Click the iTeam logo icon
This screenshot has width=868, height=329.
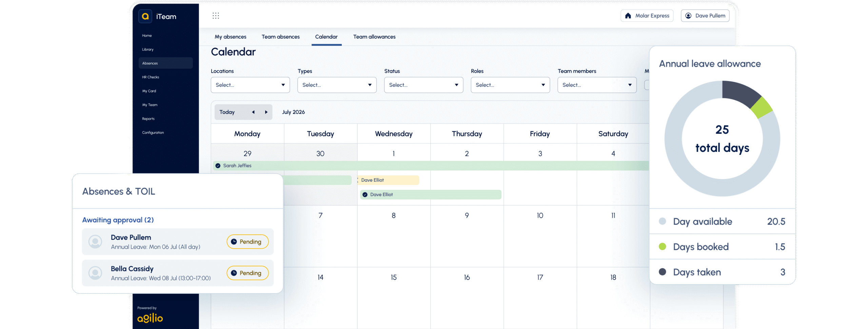[x=145, y=16]
